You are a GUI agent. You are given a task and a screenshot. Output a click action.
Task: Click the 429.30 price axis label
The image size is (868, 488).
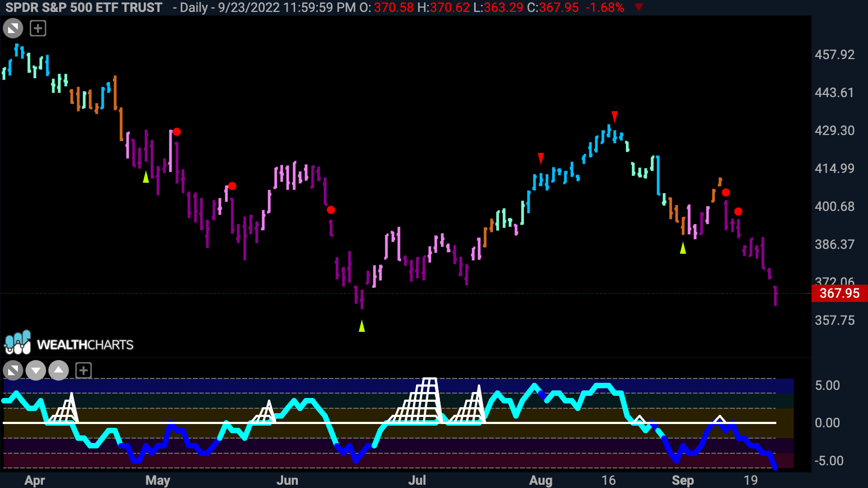pyautogui.click(x=834, y=131)
